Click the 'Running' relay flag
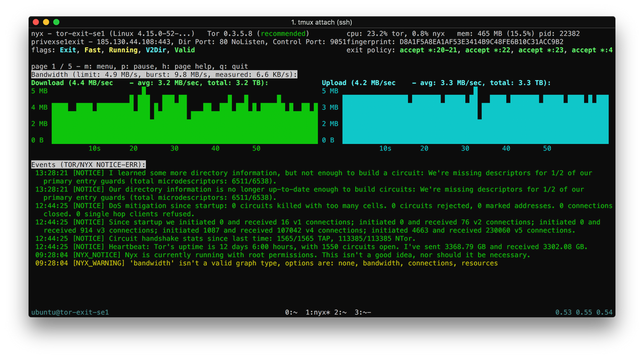The image size is (644, 358). point(123,50)
